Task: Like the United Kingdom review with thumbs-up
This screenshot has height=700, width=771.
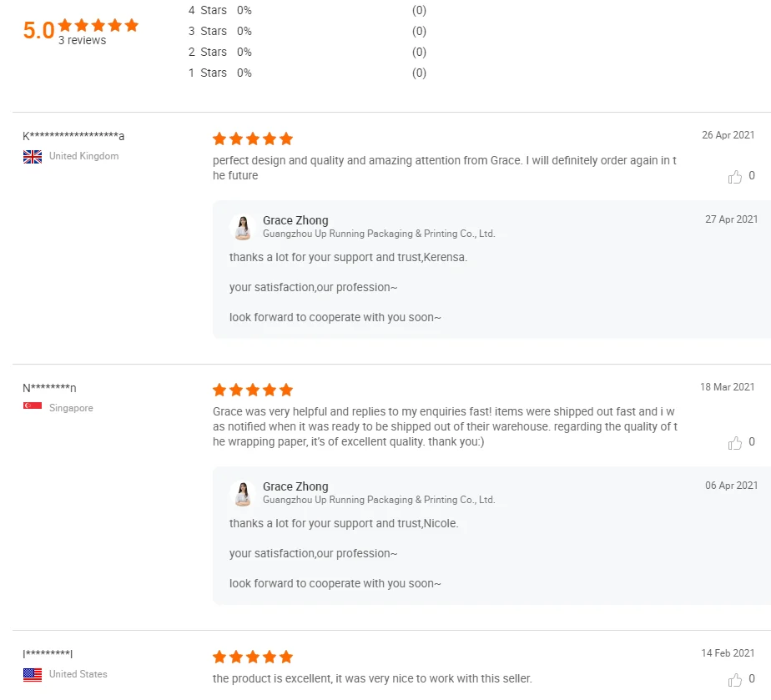Action: click(x=735, y=177)
